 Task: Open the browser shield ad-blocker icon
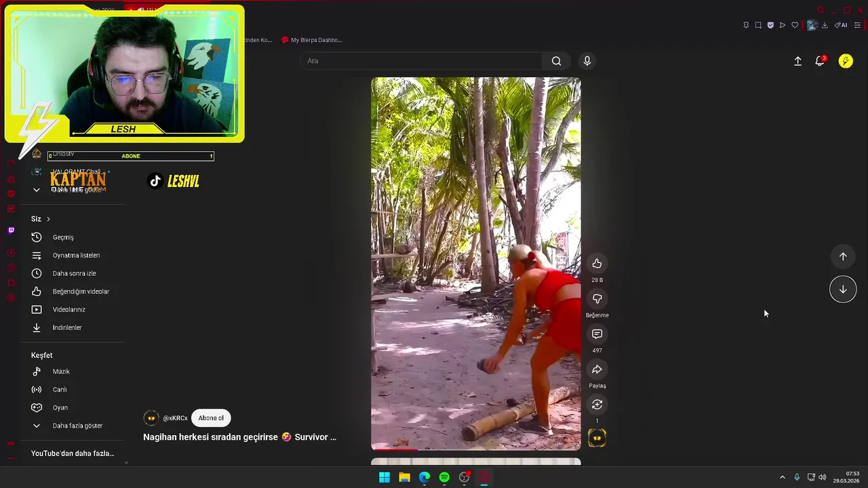(770, 25)
